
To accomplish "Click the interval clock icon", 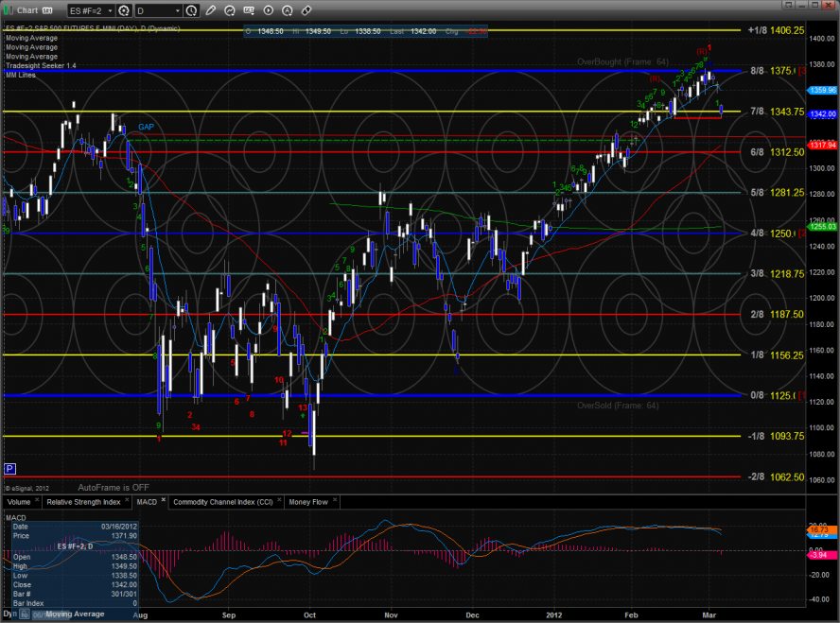I will click(190, 10).
